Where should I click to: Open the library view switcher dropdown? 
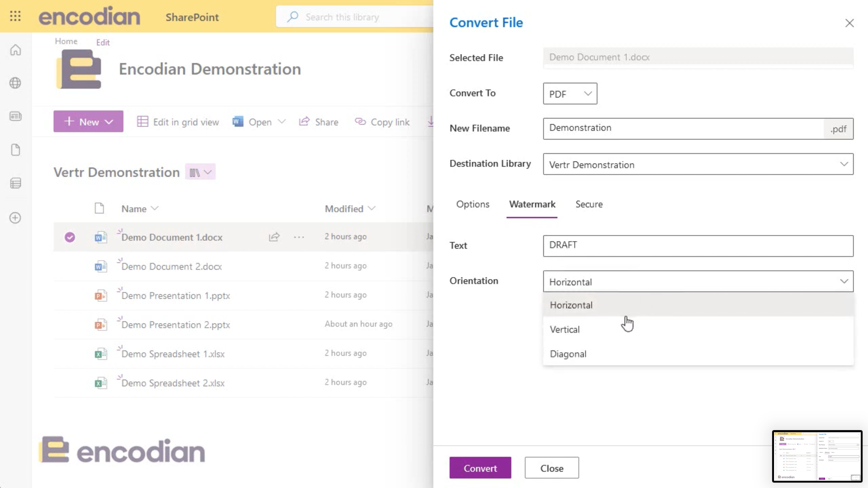(x=200, y=172)
